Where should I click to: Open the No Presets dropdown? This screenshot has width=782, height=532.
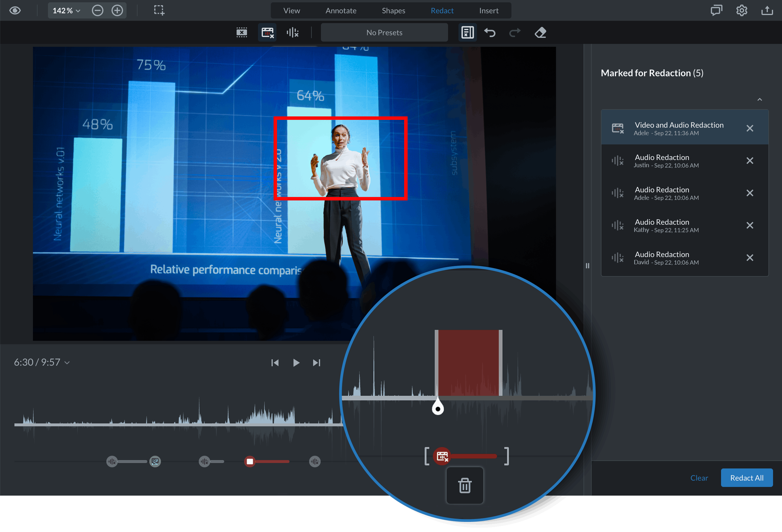pos(384,33)
